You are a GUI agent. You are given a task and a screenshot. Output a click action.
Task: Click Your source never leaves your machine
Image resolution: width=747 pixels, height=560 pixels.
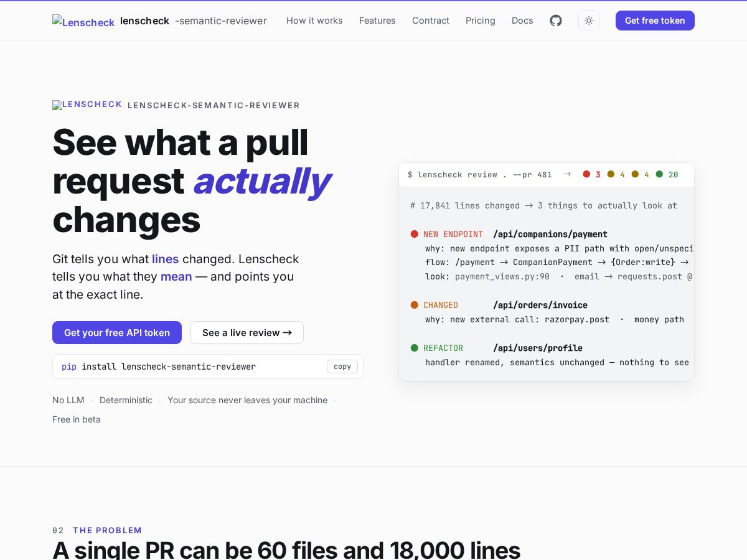[247, 400]
